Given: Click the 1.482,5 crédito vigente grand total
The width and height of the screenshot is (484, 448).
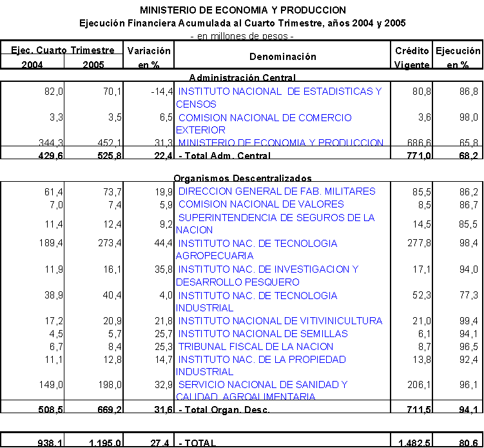Looking at the screenshot, I should click(414, 443).
